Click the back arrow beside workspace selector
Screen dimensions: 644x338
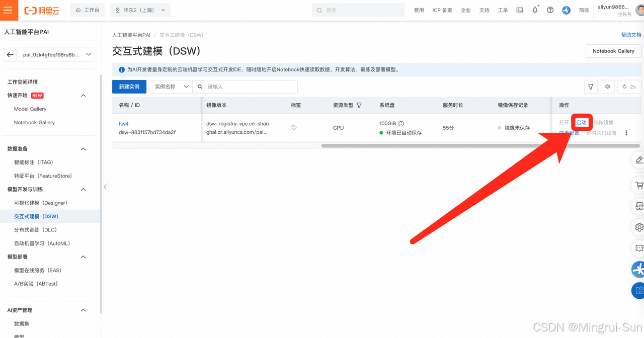10,55
